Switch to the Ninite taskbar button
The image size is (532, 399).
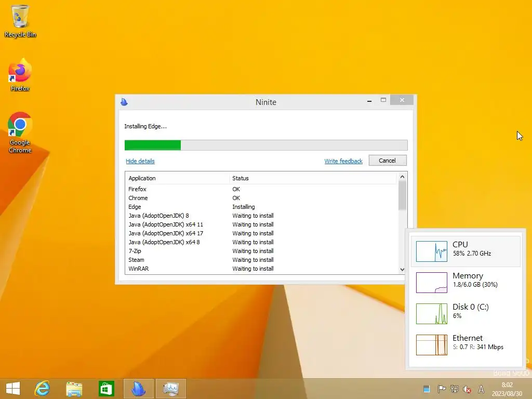(138, 389)
